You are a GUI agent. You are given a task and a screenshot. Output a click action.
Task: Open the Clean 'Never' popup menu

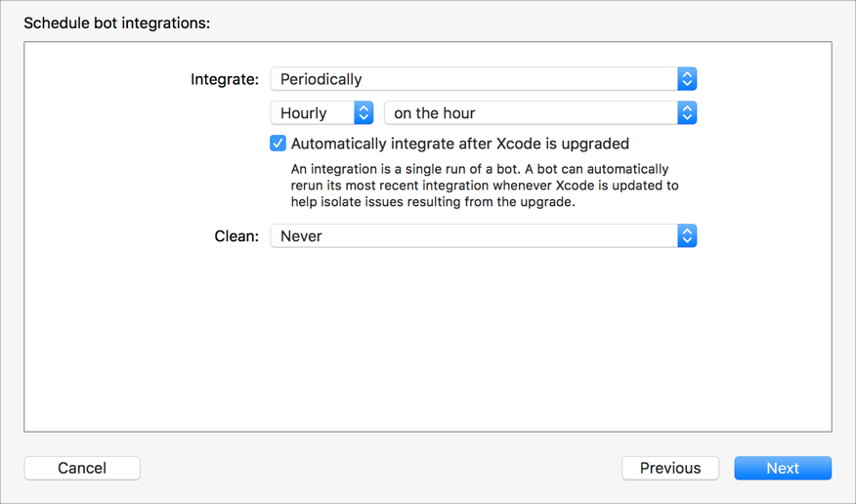474,236
